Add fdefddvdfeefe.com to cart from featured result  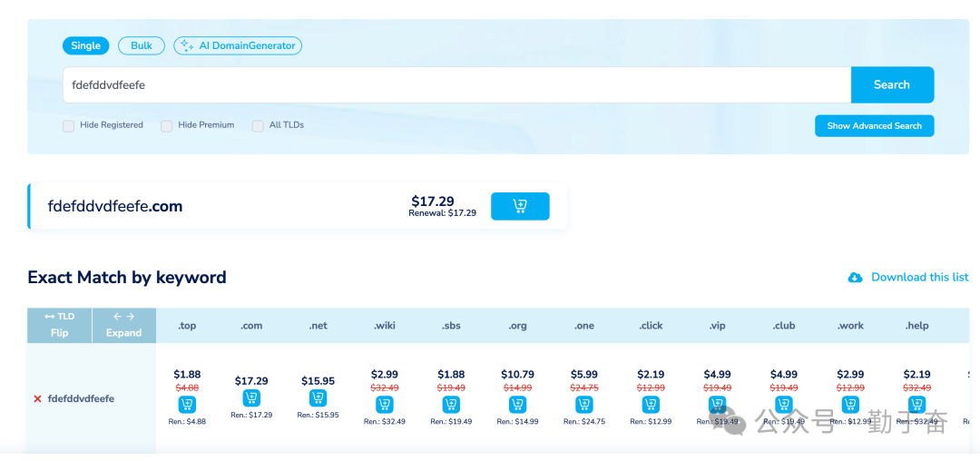pyautogui.click(x=520, y=206)
